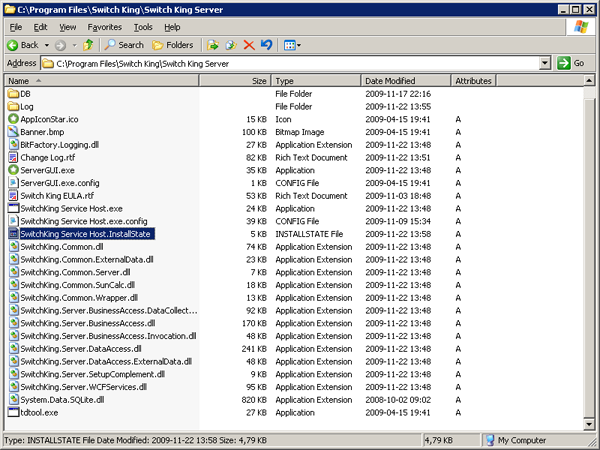
Task: Sort by the Size column header
Action: tap(235, 81)
